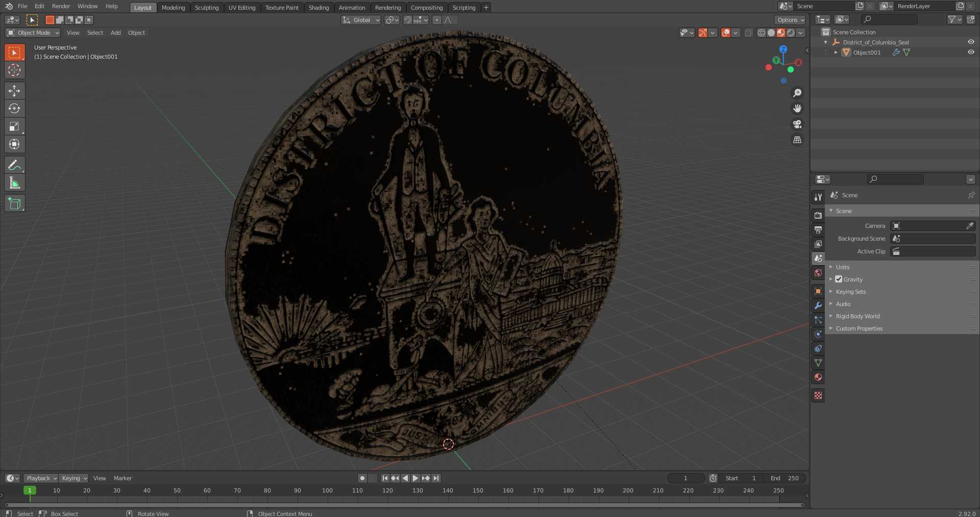Select the Measure tool

point(14,183)
